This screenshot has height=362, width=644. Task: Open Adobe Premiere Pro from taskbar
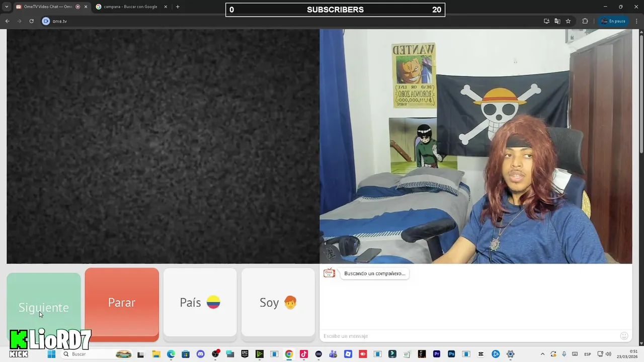point(436,354)
